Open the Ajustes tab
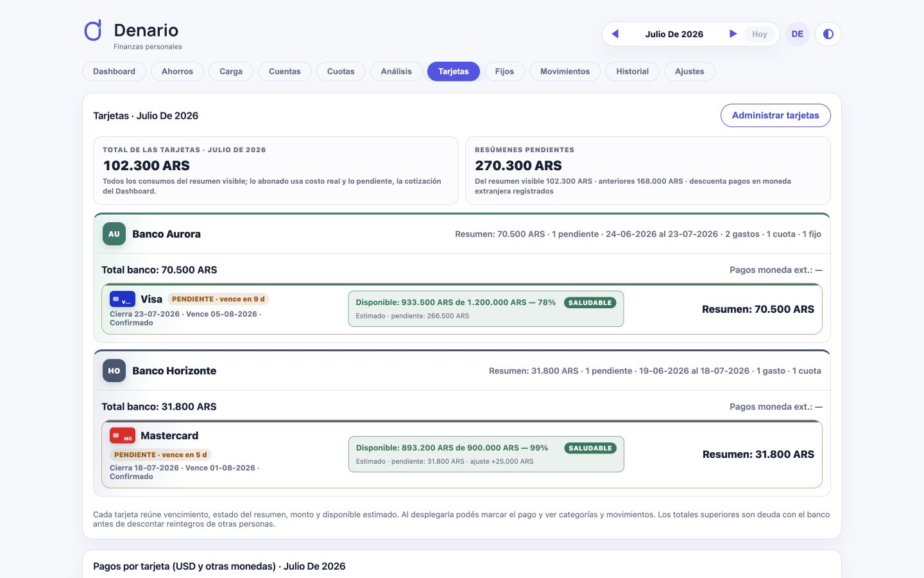Viewport: 924px width, 578px height. tap(690, 71)
